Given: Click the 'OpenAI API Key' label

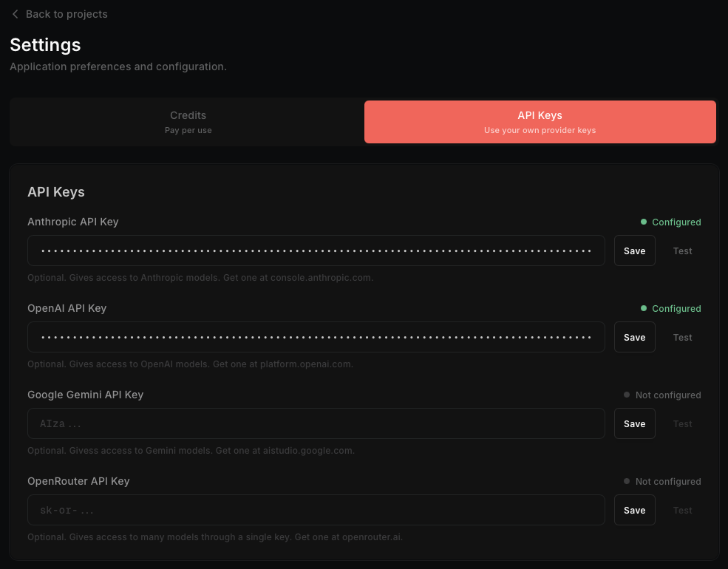Looking at the screenshot, I should click(x=67, y=308).
